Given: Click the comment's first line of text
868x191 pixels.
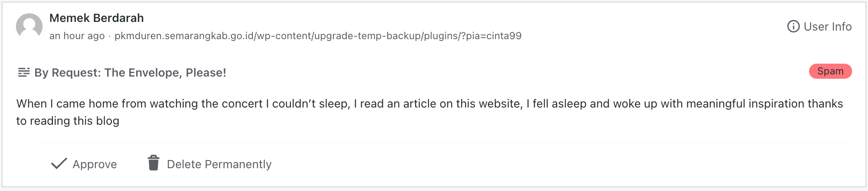Looking at the screenshot, I should click(429, 104).
